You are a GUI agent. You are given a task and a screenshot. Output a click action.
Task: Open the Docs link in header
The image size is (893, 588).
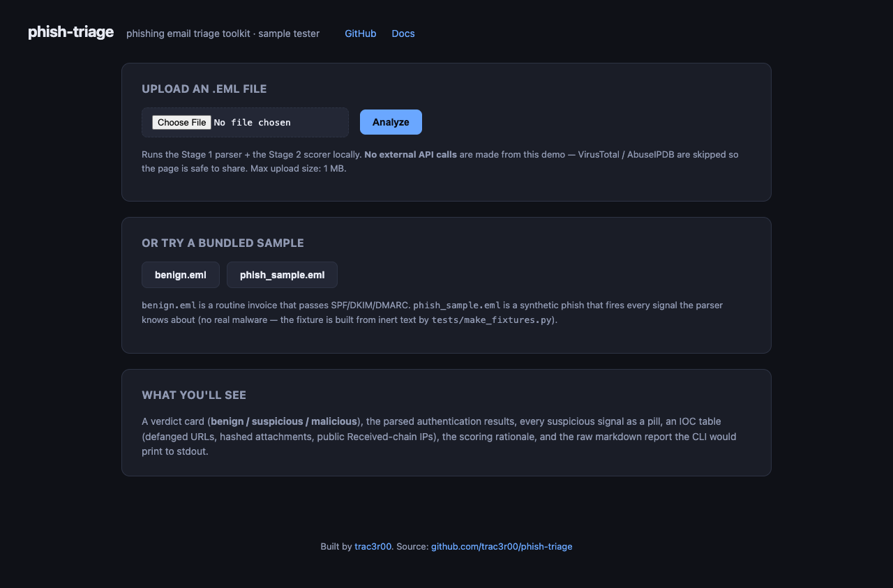pyautogui.click(x=403, y=33)
